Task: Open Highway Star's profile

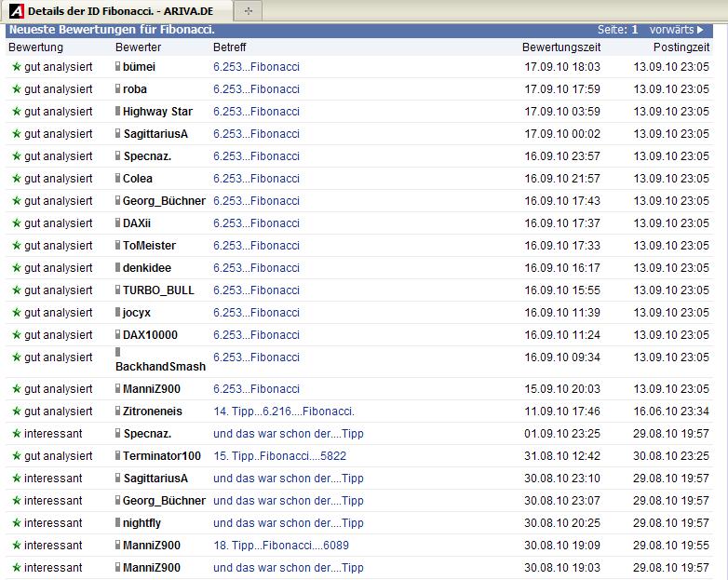Action: (x=157, y=112)
